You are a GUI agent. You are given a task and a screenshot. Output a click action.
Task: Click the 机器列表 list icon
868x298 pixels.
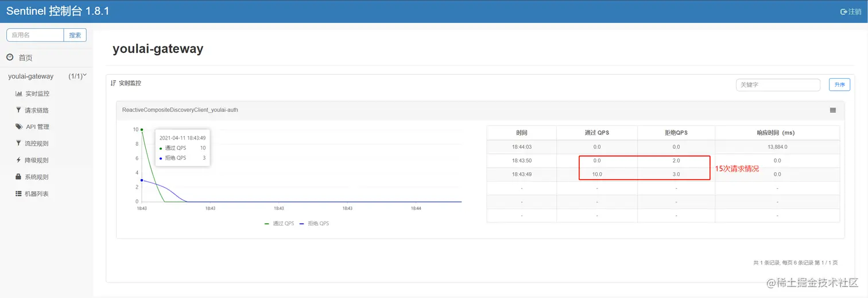point(18,193)
